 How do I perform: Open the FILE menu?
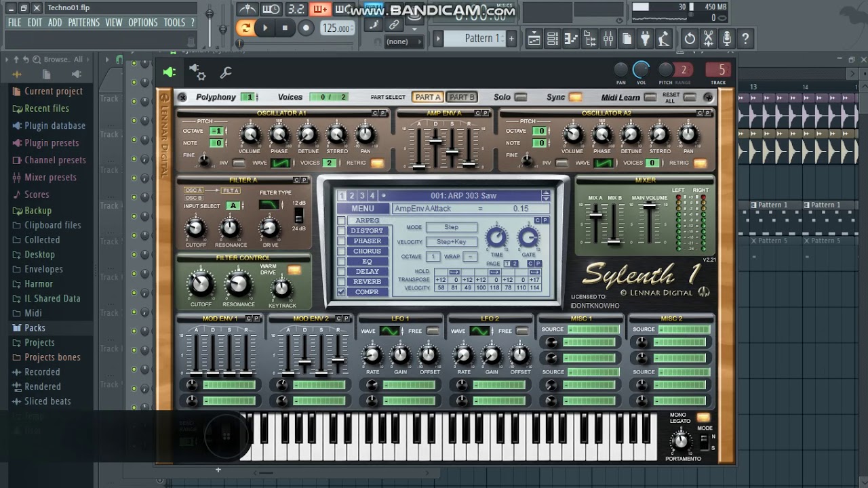pos(14,22)
